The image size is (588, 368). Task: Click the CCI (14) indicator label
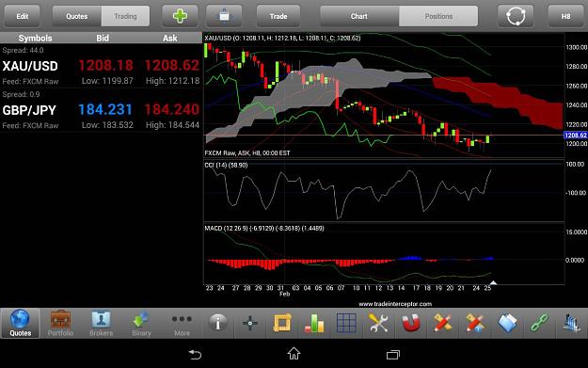(x=226, y=165)
